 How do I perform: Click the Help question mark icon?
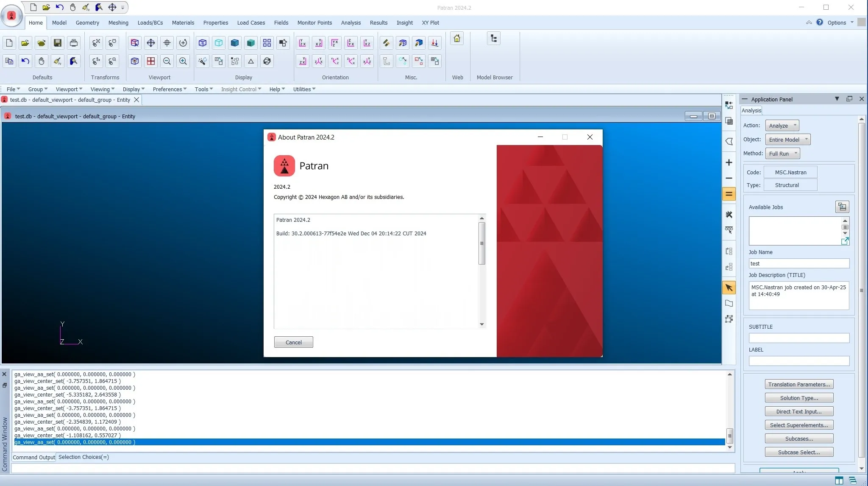pos(820,22)
